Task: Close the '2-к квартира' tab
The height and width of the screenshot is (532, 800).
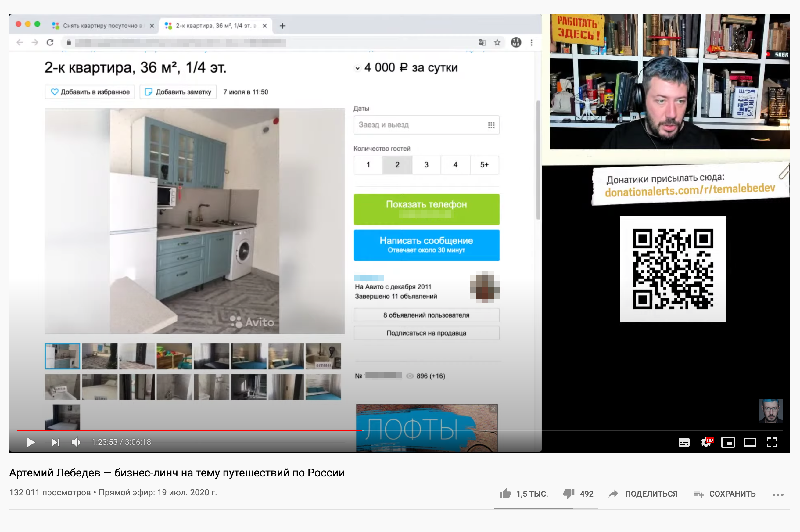Action: click(265, 26)
